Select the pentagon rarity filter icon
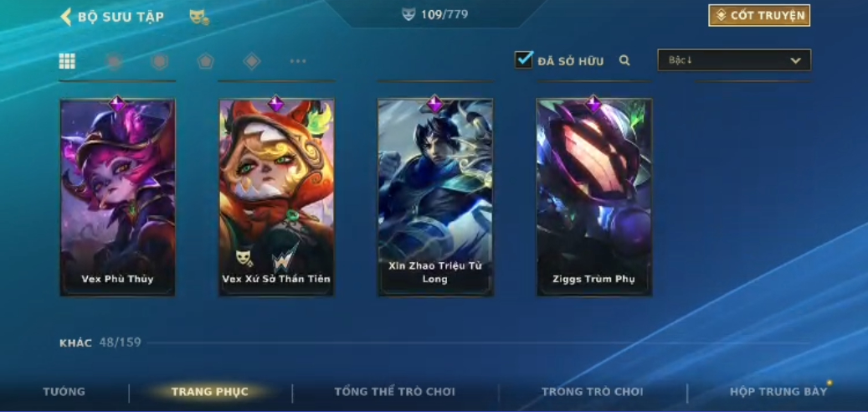 (x=205, y=61)
